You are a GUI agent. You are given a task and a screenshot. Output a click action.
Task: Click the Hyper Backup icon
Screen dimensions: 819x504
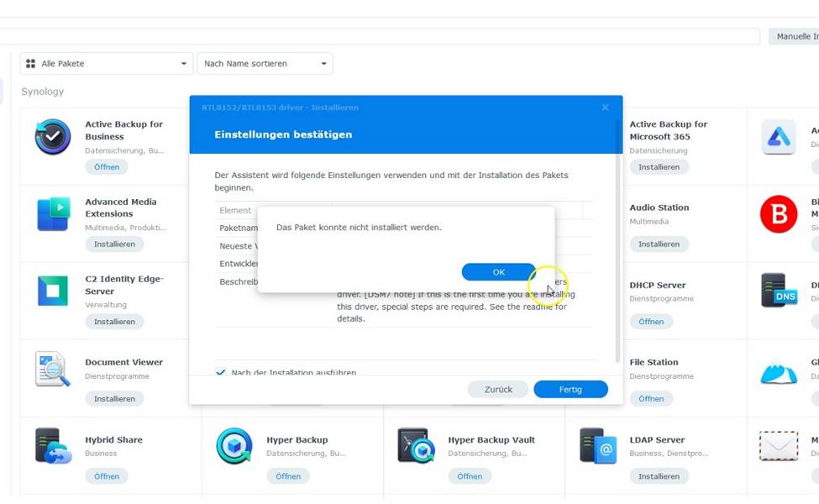(x=234, y=445)
